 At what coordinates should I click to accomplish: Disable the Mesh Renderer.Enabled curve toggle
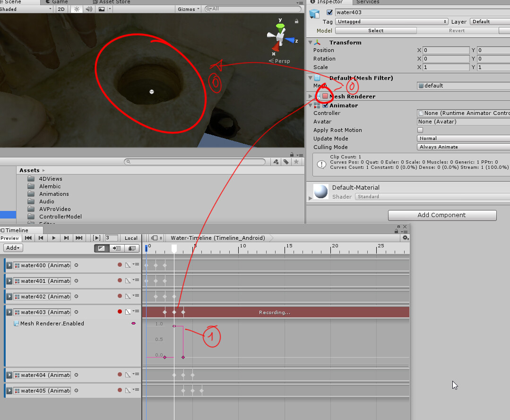pyautogui.click(x=133, y=324)
